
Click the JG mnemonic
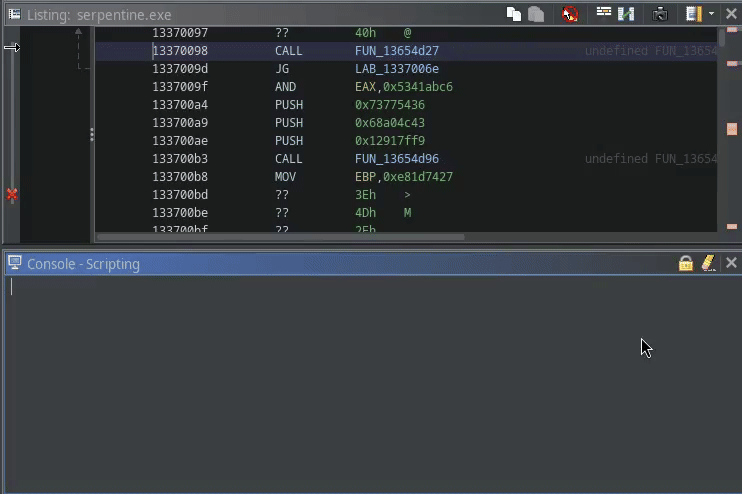tap(282, 69)
